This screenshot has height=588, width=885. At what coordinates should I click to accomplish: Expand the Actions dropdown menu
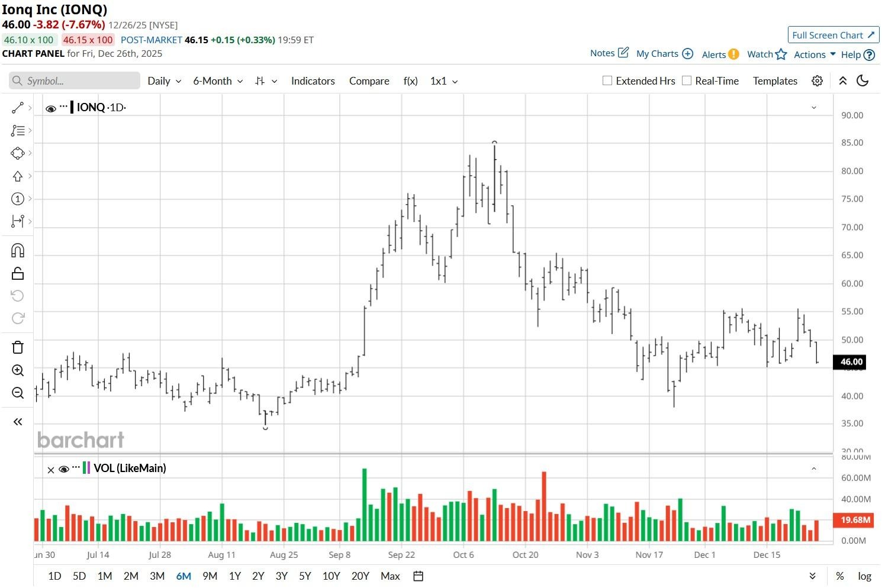pyautogui.click(x=815, y=54)
